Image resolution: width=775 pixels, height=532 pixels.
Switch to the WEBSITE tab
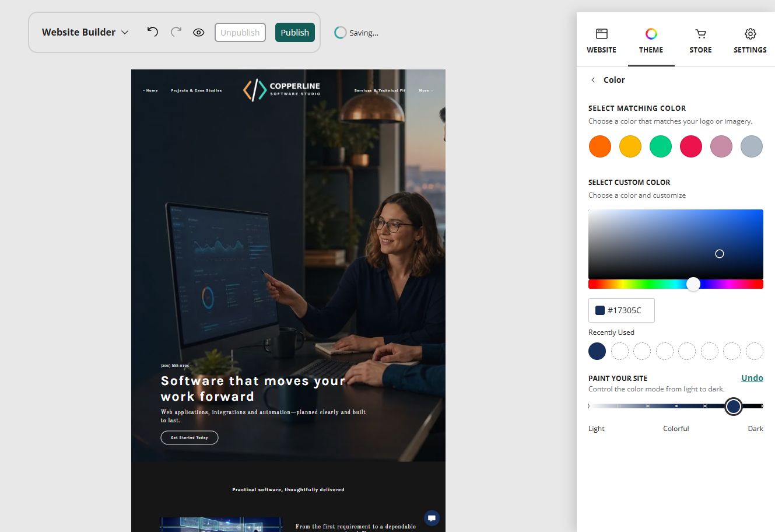coord(601,41)
